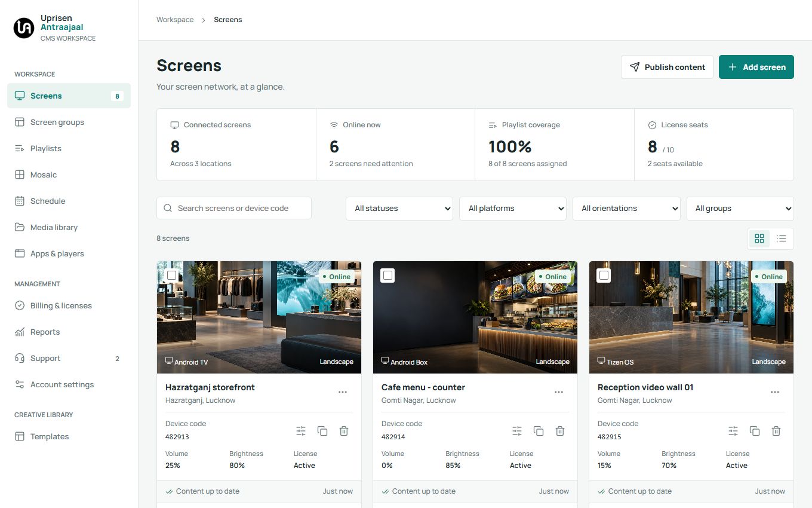Image resolution: width=812 pixels, height=508 pixels.
Task: Click the Workspace breadcrumb link
Action: click(175, 20)
